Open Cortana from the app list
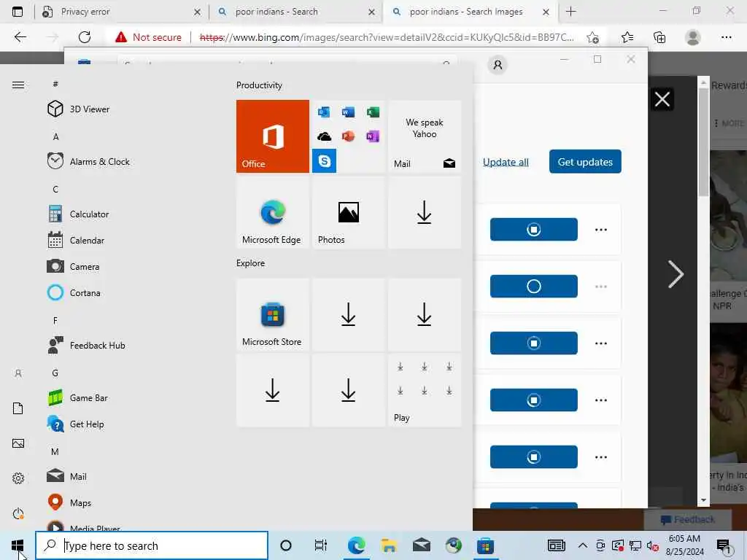 pyautogui.click(x=74, y=293)
